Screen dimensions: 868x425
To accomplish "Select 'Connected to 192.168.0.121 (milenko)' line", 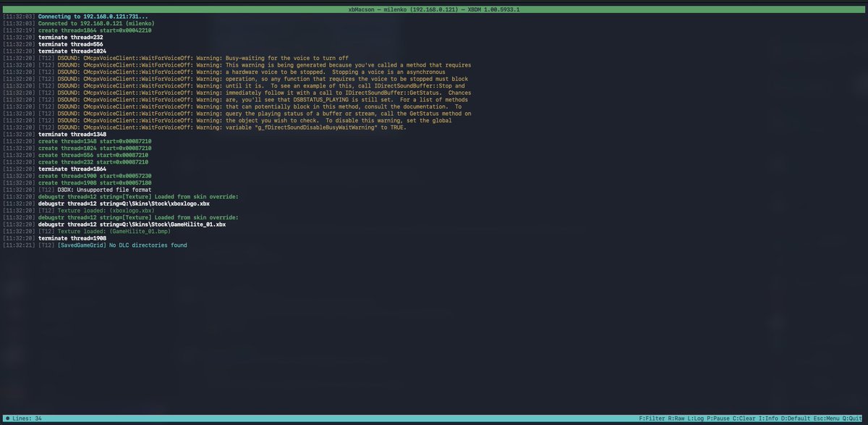I will pos(96,23).
